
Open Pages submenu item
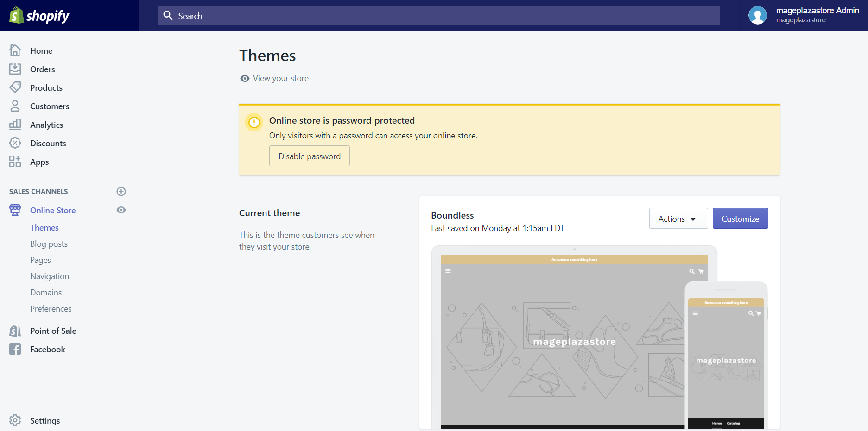(40, 260)
